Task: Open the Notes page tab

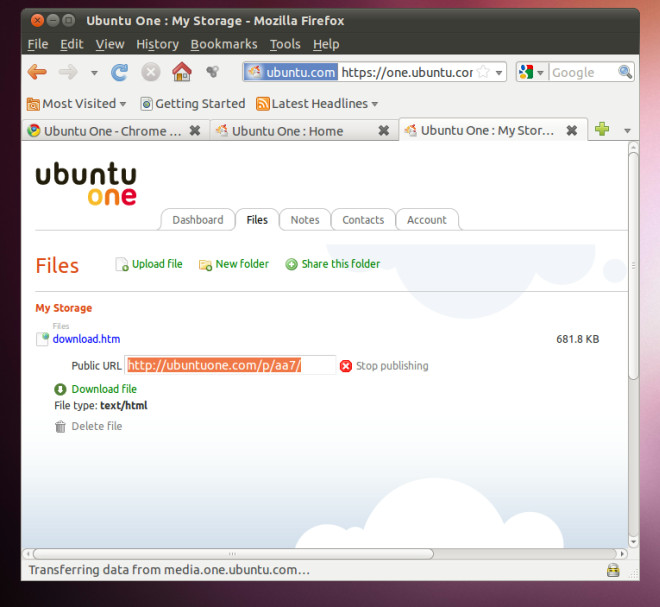Action: tap(305, 220)
